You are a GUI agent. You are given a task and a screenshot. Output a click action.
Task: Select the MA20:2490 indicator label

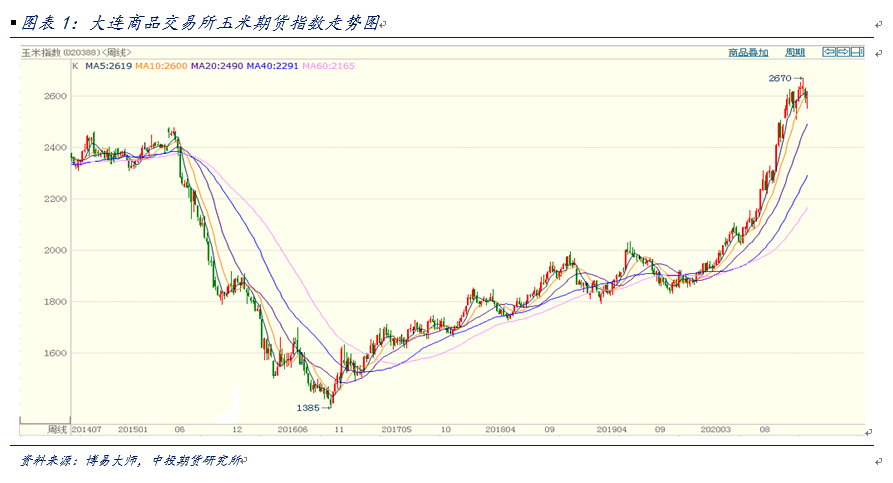coord(217,66)
